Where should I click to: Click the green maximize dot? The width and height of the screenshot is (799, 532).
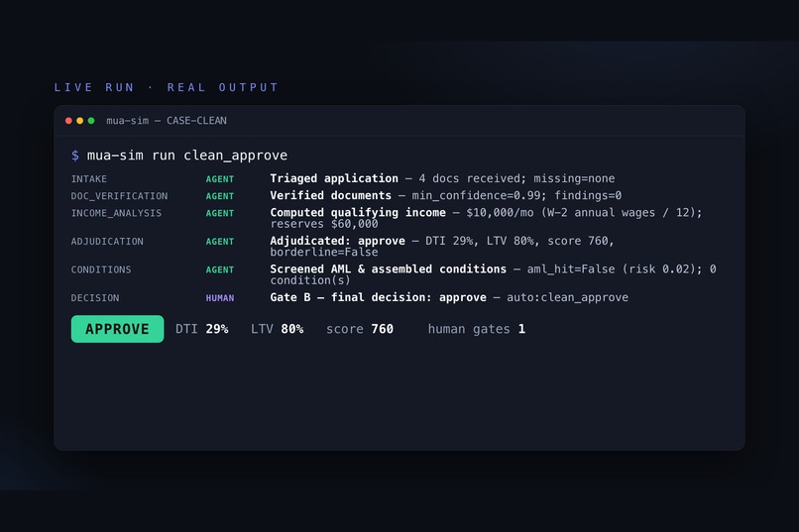[x=91, y=121]
